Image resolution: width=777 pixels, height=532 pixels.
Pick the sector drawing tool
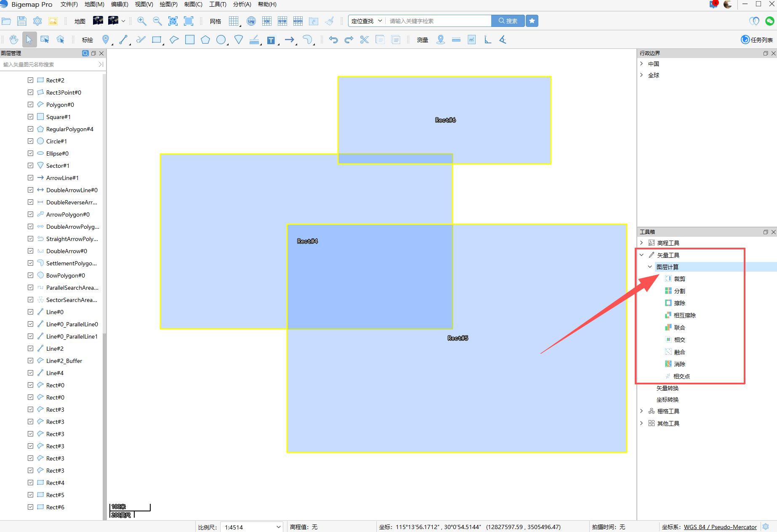click(239, 40)
